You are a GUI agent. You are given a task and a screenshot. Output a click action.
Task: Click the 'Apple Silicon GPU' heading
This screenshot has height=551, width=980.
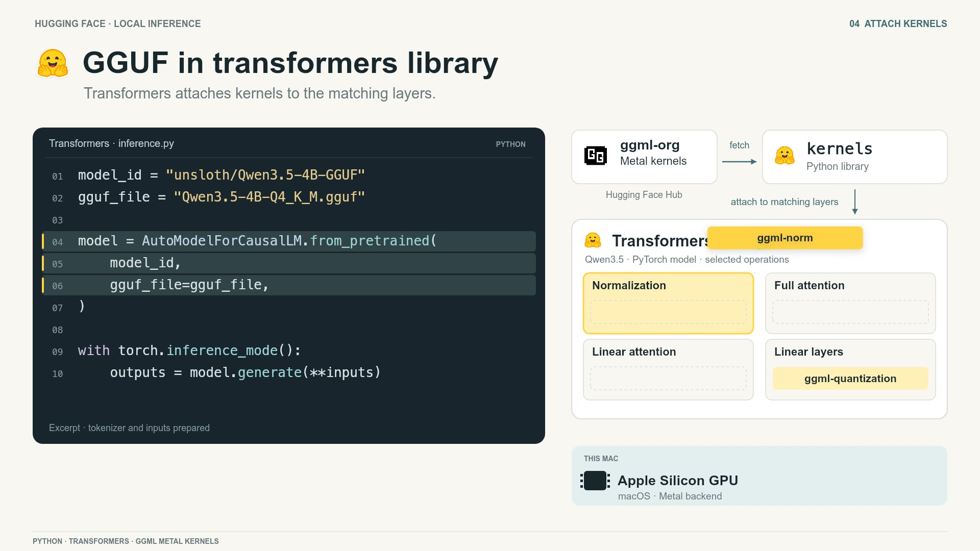[x=678, y=480]
